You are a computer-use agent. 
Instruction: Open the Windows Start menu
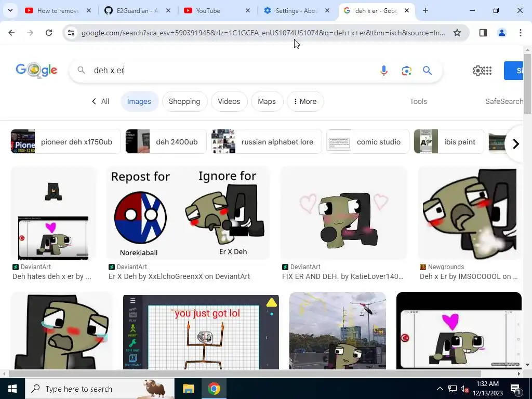coord(12,389)
